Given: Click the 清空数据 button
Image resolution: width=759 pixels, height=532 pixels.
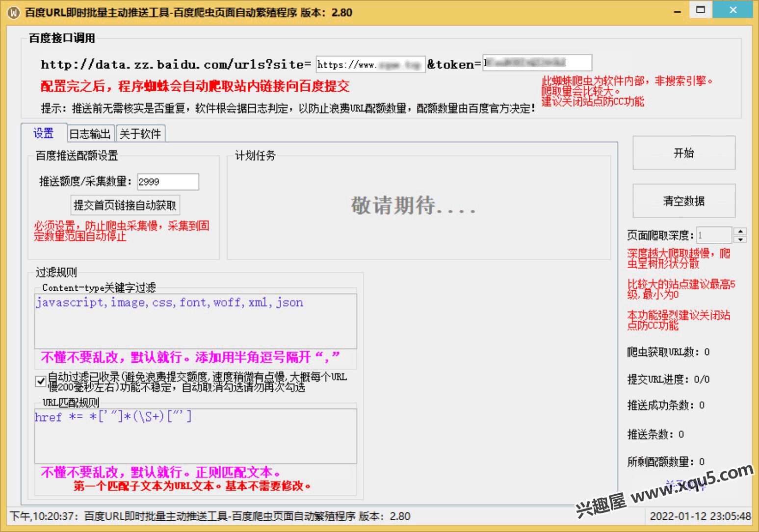Looking at the screenshot, I should pos(684,201).
